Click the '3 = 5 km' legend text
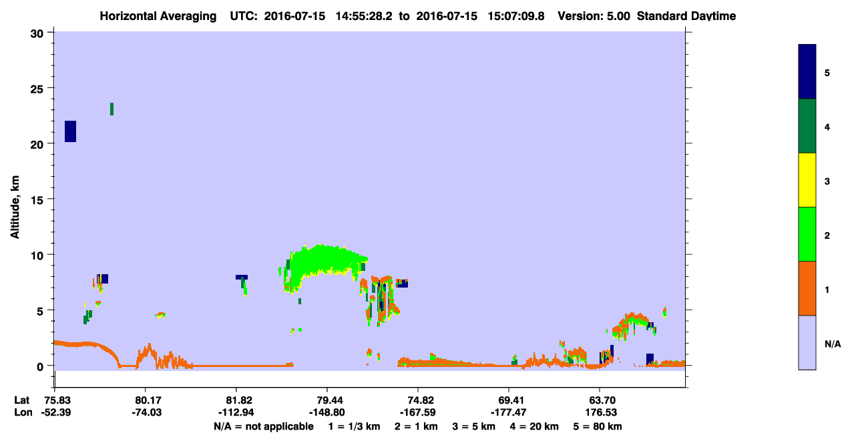The height and width of the screenshot is (445, 868). coord(473,426)
